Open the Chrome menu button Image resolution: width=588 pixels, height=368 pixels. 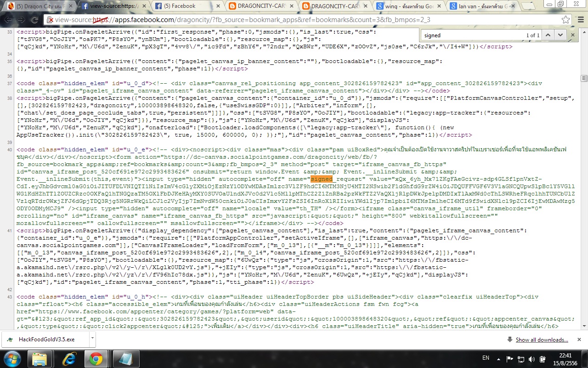click(x=580, y=20)
